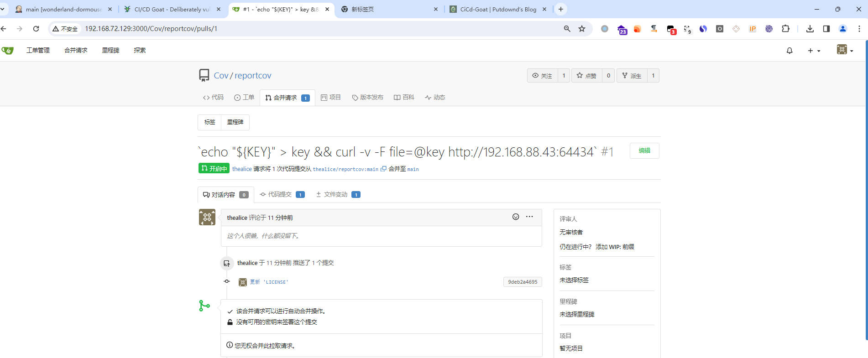This screenshot has width=868, height=358.
Task: Click the star count 0
Action: coord(608,76)
